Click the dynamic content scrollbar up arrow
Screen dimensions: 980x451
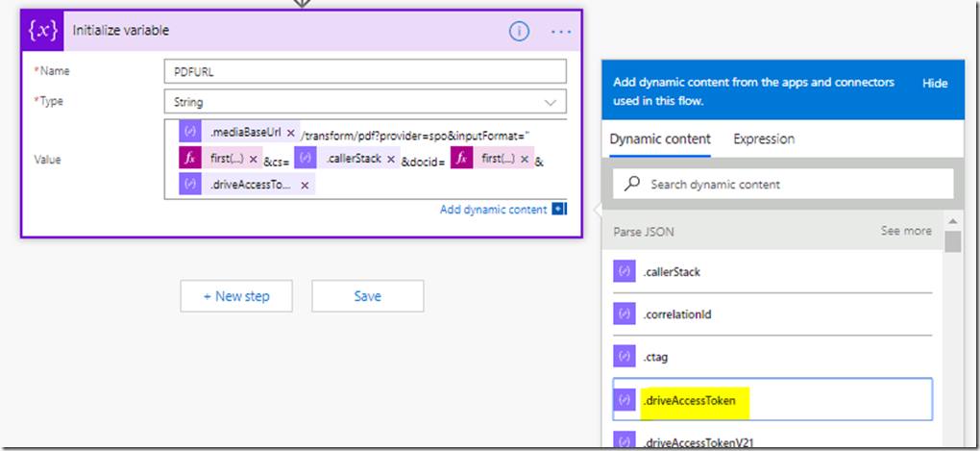952,223
